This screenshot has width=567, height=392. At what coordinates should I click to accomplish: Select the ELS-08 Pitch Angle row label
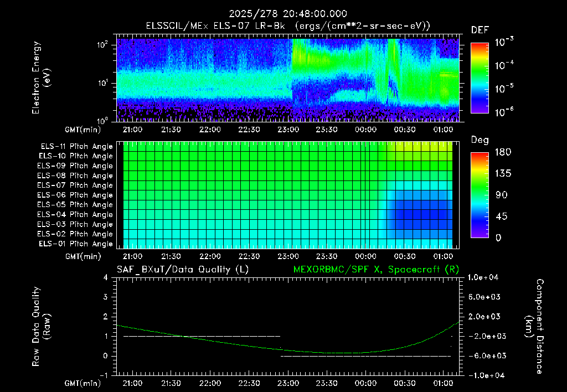coord(75,176)
